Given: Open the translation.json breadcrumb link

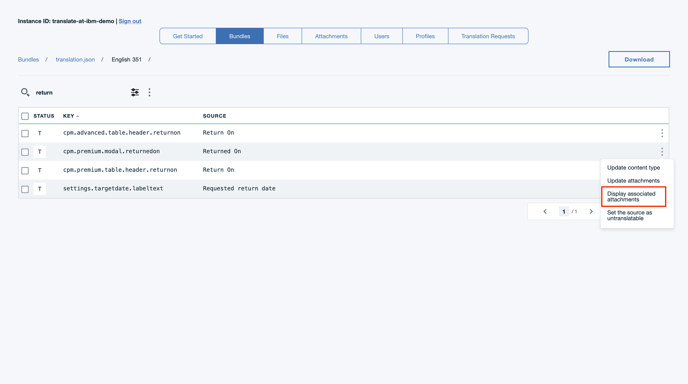Looking at the screenshot, I should point(75,59).
